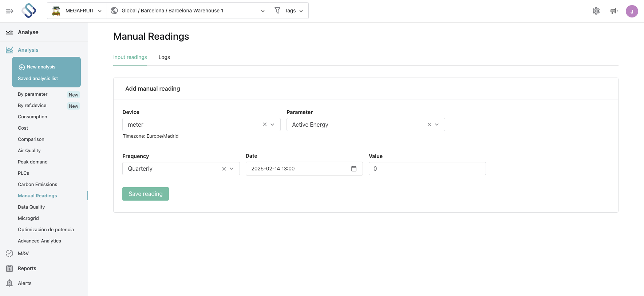
Task: Collapse the sidebar with the hamburger arrow icon
Action: click(10, 11)
